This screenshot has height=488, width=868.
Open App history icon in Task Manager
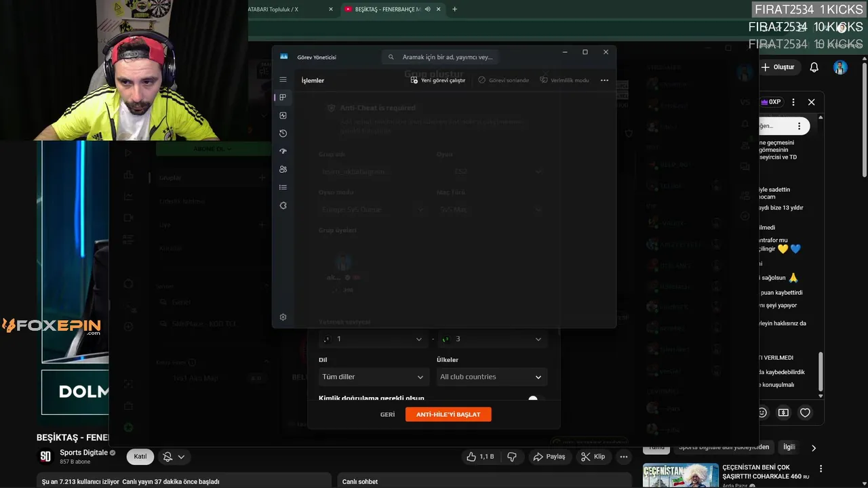(x=283, y=134)
